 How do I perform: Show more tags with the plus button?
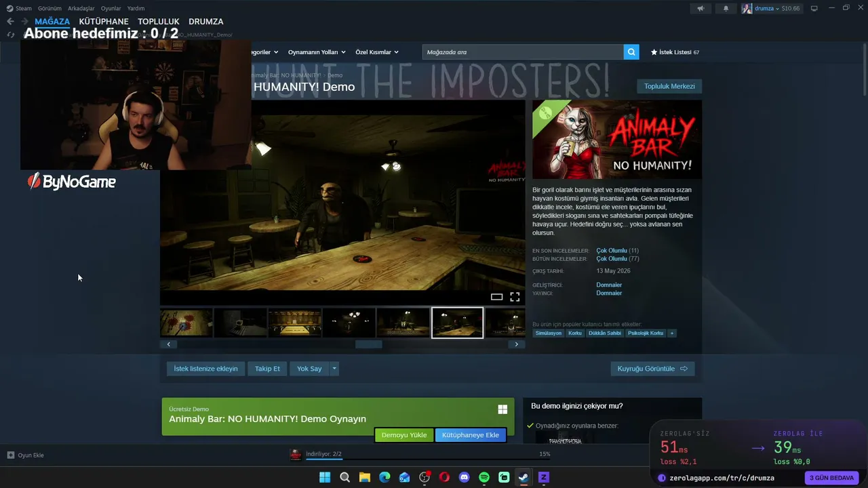tap(672, 333)
